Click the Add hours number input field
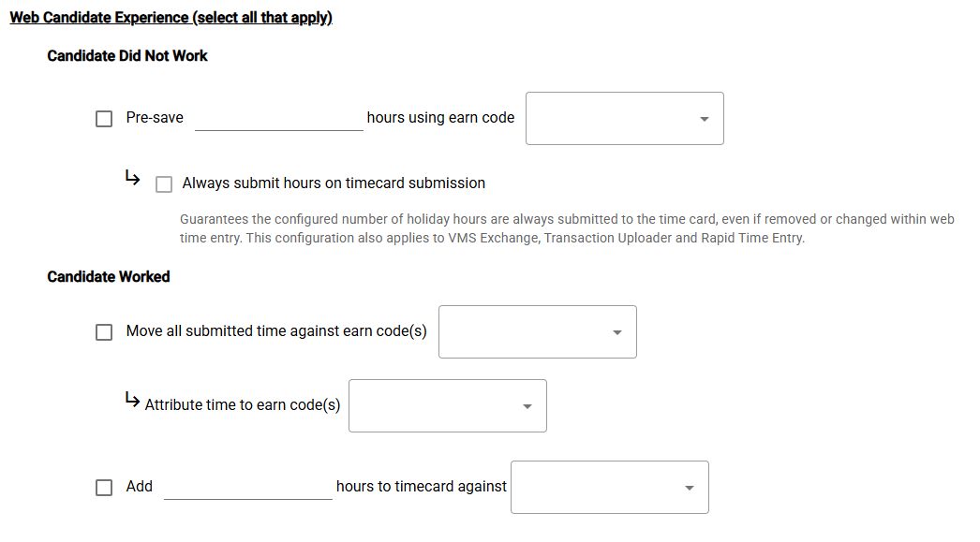 click(247, 488)
